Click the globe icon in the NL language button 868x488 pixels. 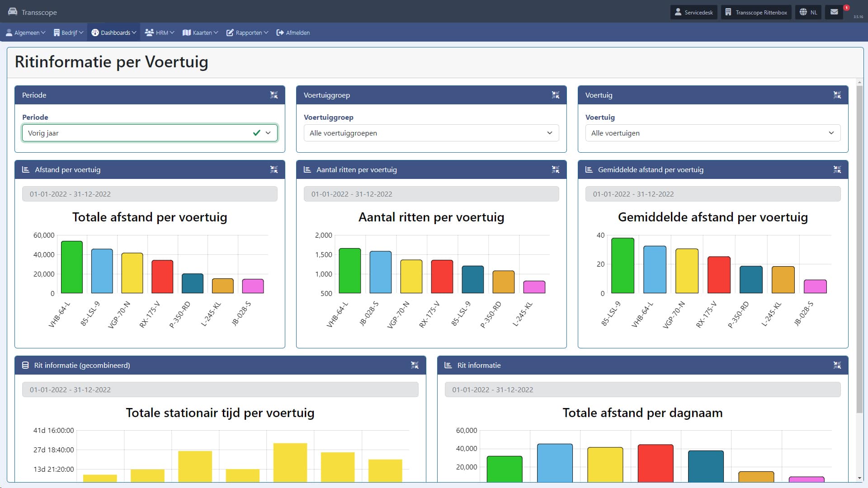point(803,12)
